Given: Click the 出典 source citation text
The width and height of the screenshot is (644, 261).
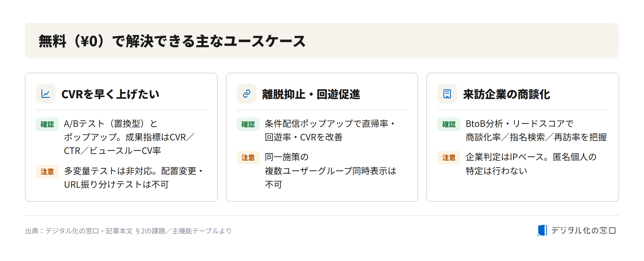Looking at the screenshot, I should 128,231.
